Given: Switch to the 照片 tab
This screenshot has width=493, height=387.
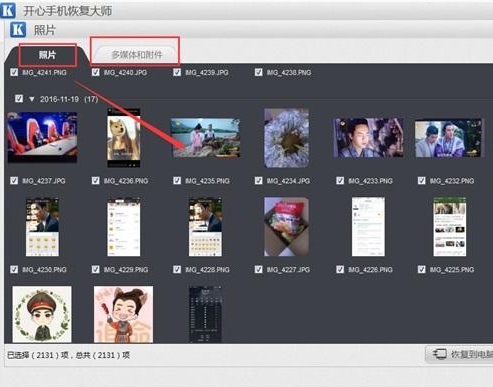Looking at the screenshot, I should tap(47, 55).
